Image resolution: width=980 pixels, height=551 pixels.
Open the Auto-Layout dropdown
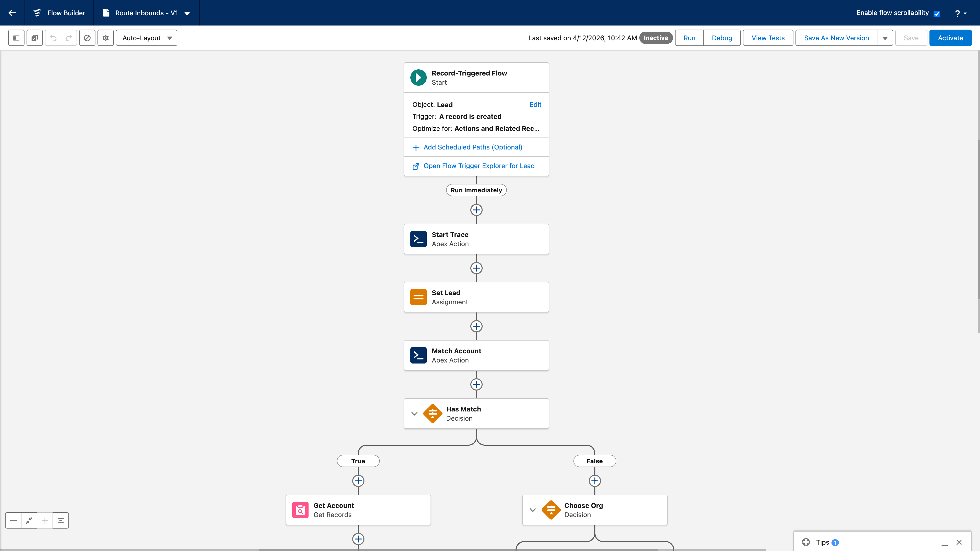[x=146, y=38]
